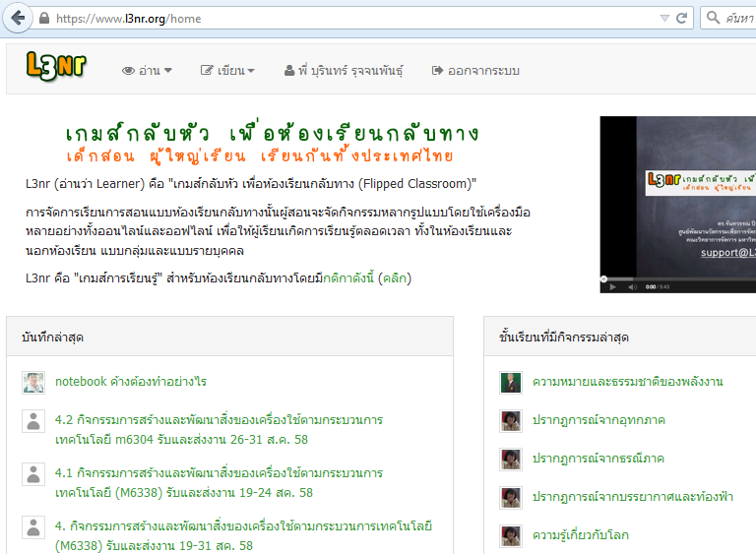The height and width of the screenshot is (554, 756).
Task: Open the notebook ค้างต้องทำอย่างไร post
Action: point(131,382)
